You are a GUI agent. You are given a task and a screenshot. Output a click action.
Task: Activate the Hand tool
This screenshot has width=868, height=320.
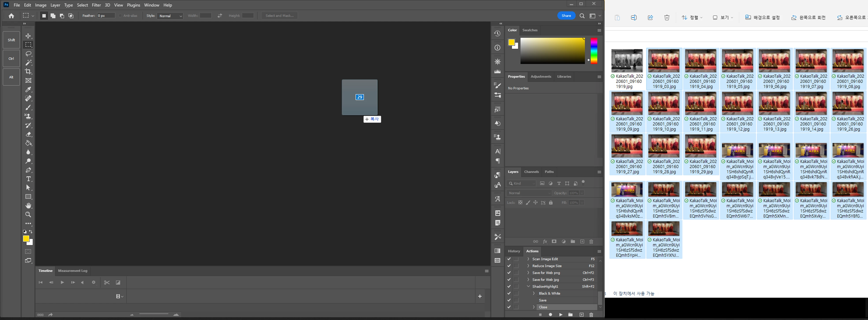28,205
